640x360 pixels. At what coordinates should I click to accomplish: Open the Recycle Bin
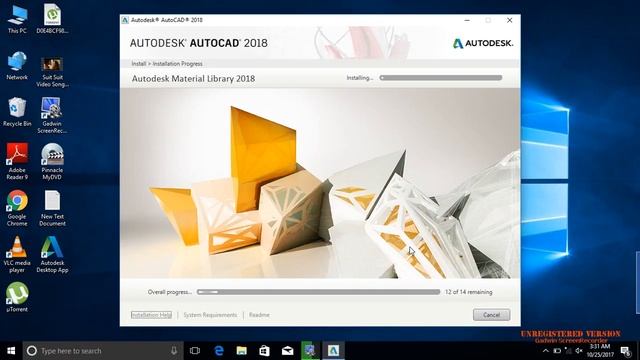tap(17, 112)
